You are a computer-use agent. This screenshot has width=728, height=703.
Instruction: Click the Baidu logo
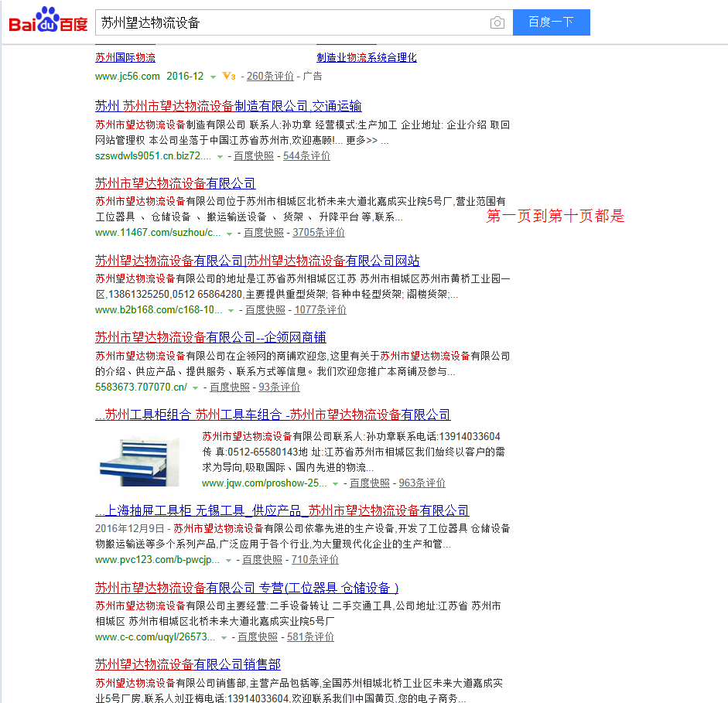pyautogui.click(x=48, y=20)
